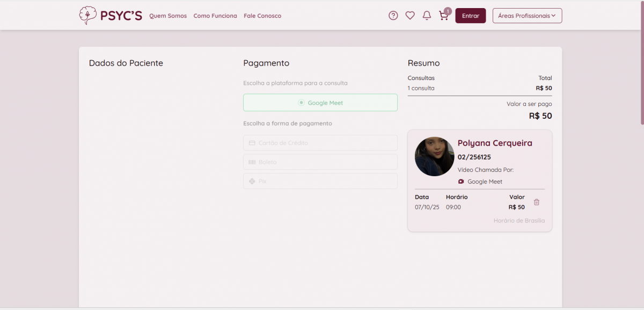Image resolution: width=644 pixels, height=310 pixels.
Task: Open favorites via the heart icon
Action: point(410,16)
